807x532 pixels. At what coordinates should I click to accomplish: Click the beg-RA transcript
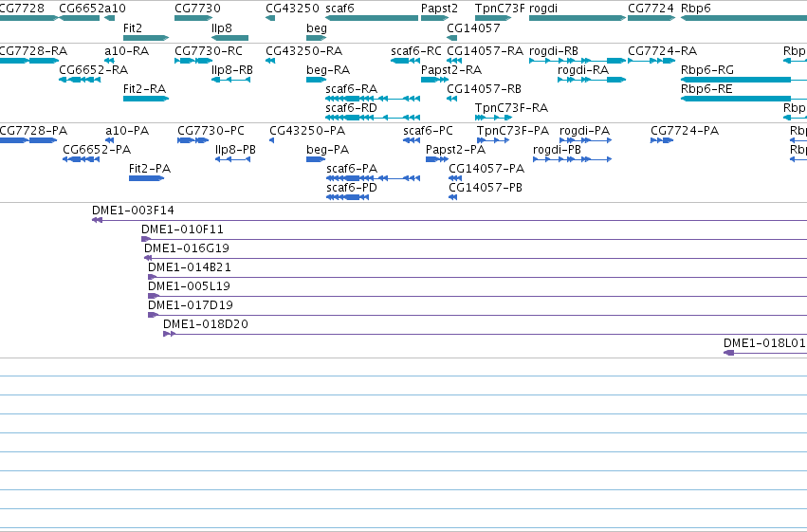[x=317, y=80]
